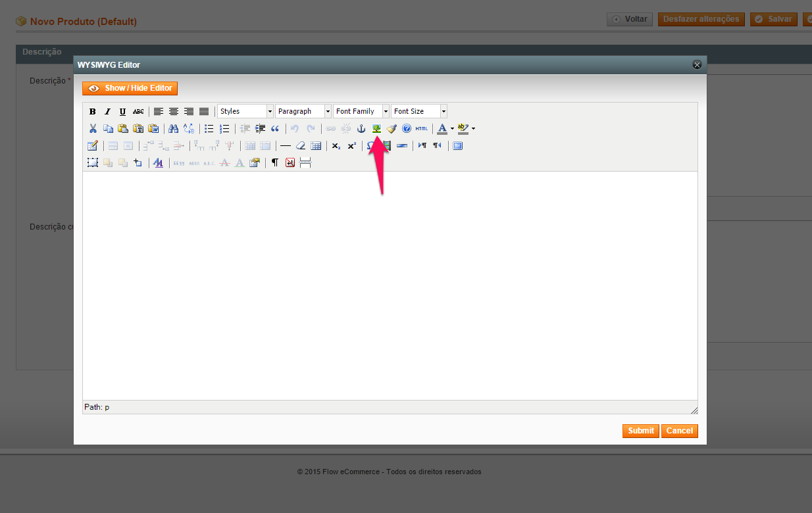Toggle visual aid guidelines icon
The image size is (812, 513).
316,145
